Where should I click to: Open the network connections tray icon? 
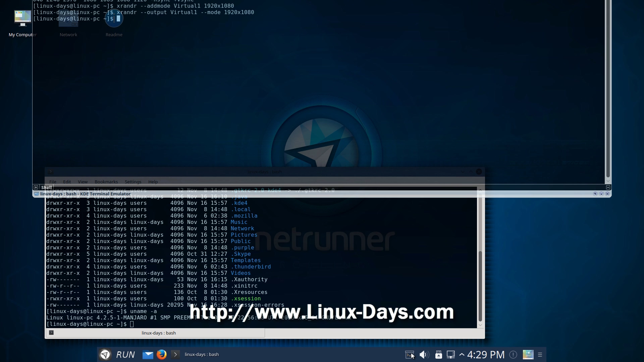pyautogui.click(x=451, y=355)
